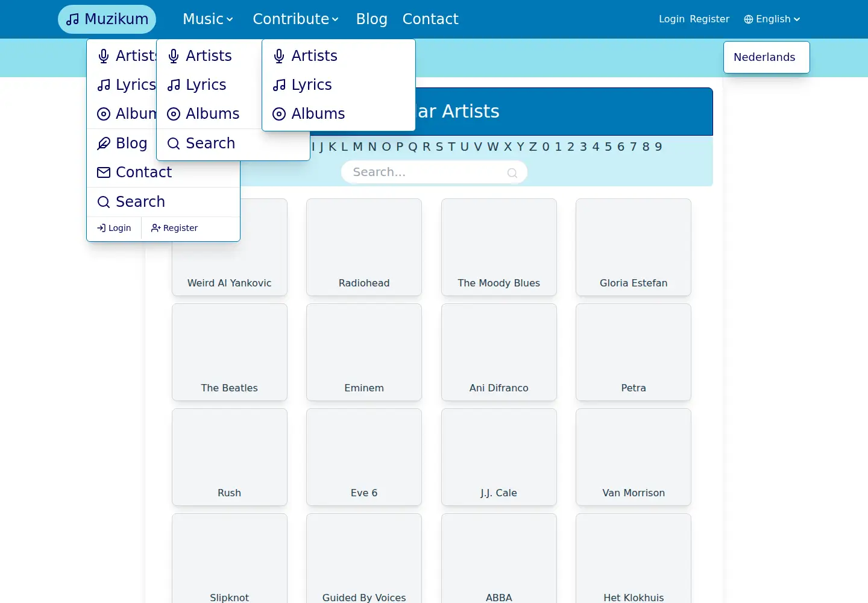Click the microphone icon in the menu listing Blog and Contact
868x603 pixels.
click(x=104, y=56)
